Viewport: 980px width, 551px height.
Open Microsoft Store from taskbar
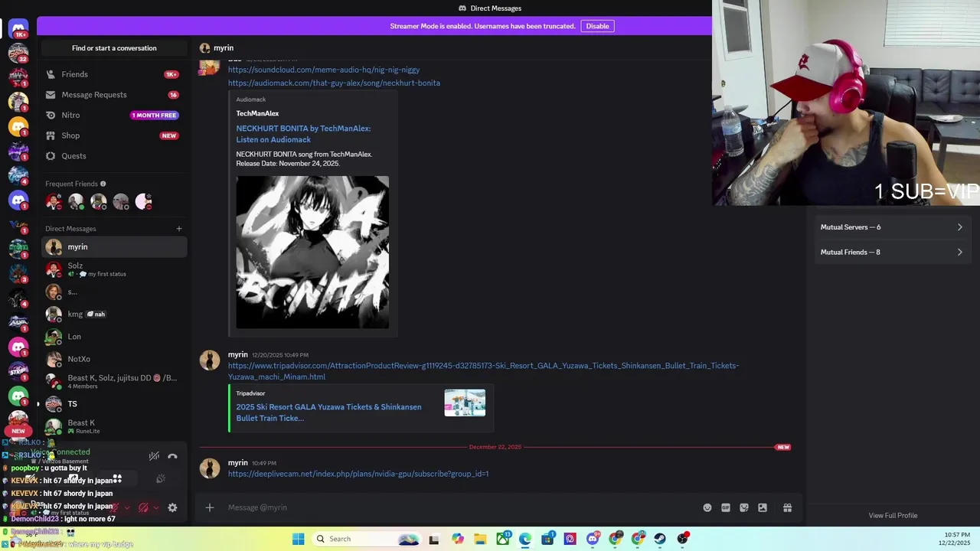click(x=547, y=539)
